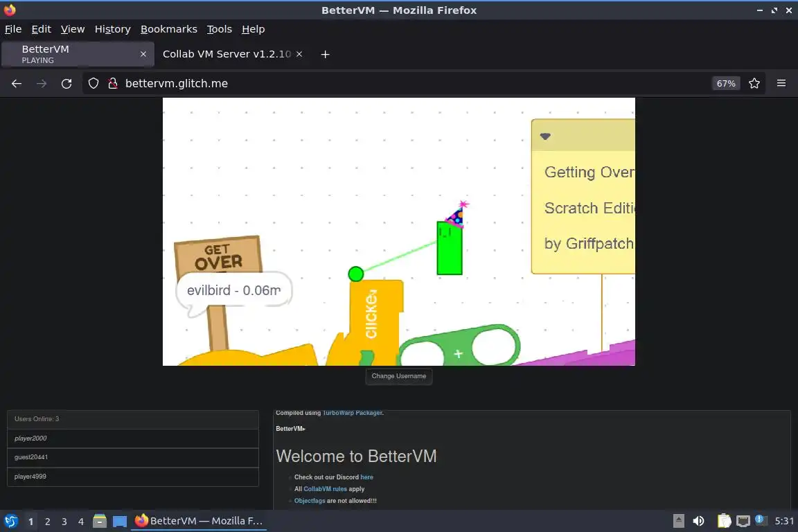This screenshot has width=798, height=532.
Task: Click the removable media eject tray icon
Action: coord(678,521)
